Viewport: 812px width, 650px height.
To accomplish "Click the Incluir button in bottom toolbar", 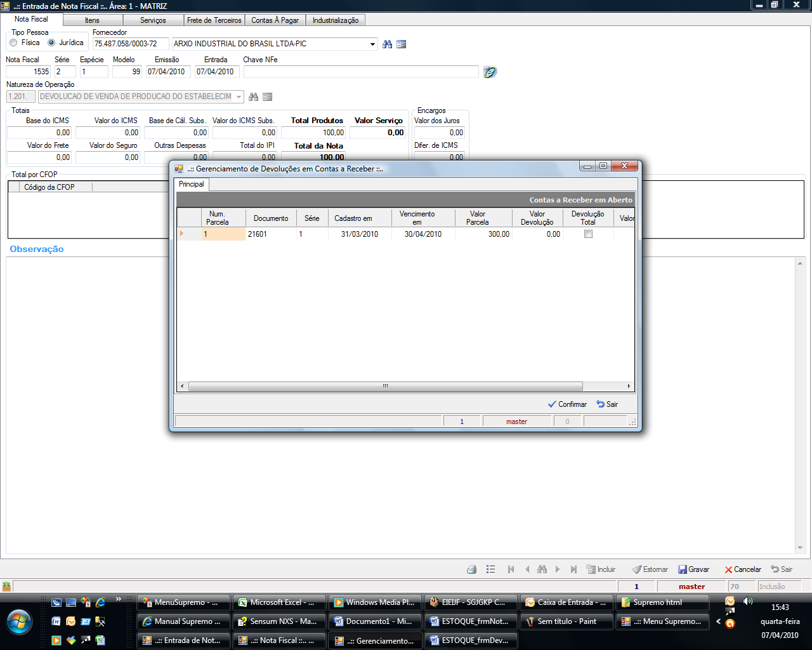I will (601, 569).
